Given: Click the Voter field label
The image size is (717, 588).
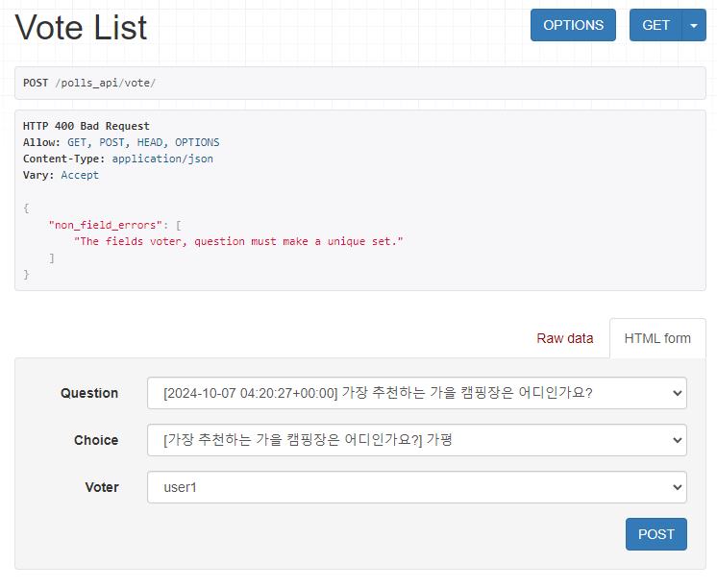Looking at the screenshot, I should pos(102,487).
